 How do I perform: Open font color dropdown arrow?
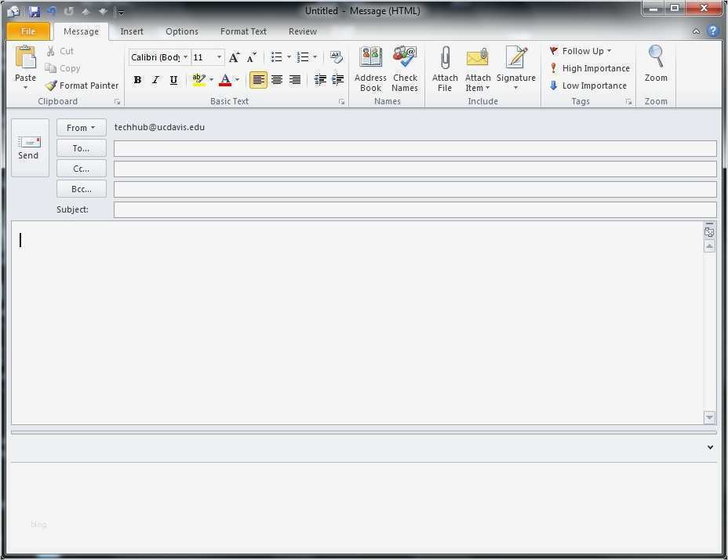[x=237, y=80]
